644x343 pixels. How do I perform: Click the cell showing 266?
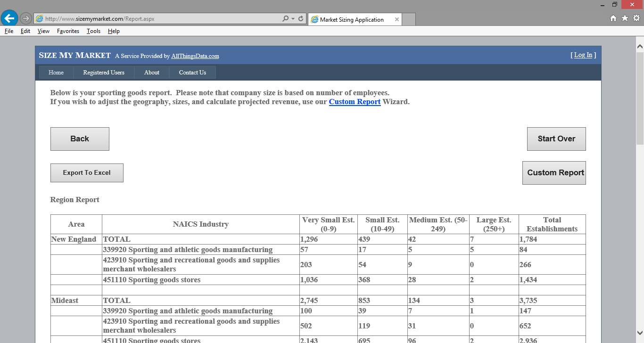pos(552,265)
